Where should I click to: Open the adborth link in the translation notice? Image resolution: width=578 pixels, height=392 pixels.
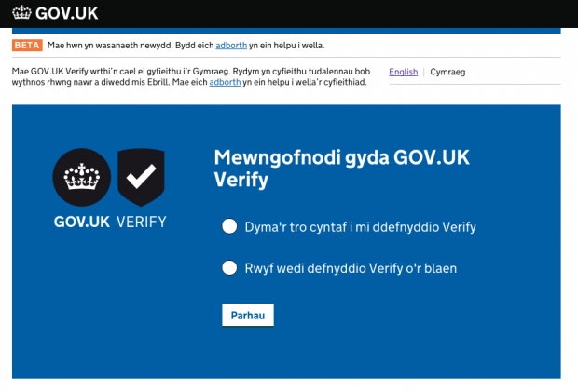[x=225, y=82]
